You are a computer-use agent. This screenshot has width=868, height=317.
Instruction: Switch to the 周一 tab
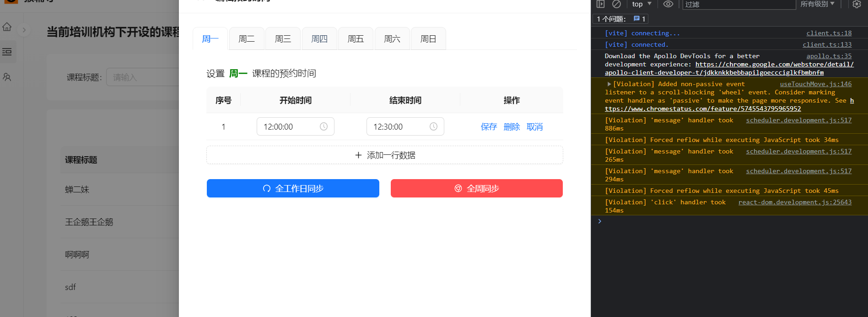pyautogui.click(x=210, y=39)
